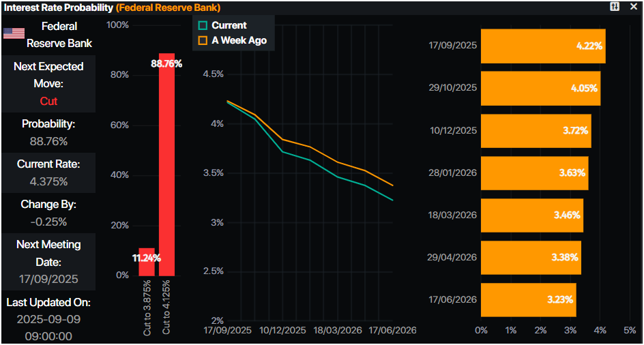Close the Interest Rate Probability panel
The image size is (644, 345).
633,6
